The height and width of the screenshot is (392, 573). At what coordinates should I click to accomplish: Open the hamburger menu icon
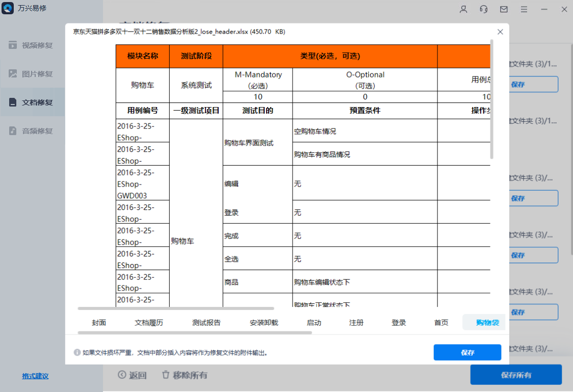(x=524, y=9)
